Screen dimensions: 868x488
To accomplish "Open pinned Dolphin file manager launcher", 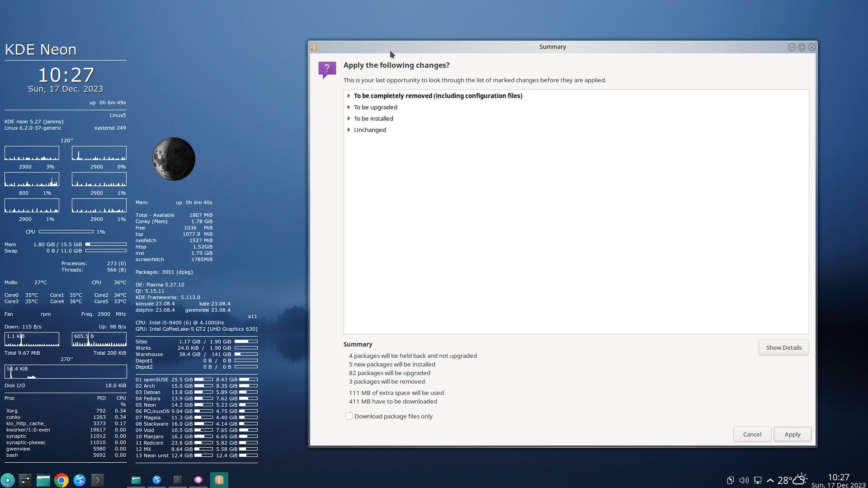I will click(x=43, y=480).
